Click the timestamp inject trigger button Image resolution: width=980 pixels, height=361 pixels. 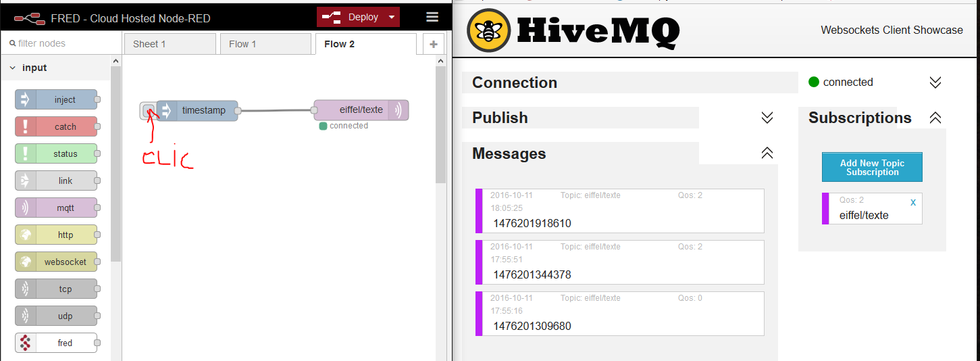coord(148,110)
